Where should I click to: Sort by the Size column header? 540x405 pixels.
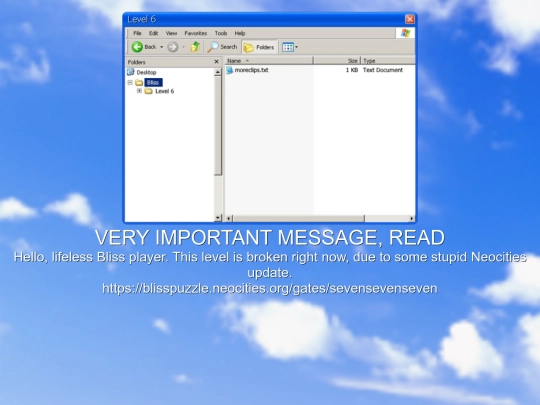337,61
